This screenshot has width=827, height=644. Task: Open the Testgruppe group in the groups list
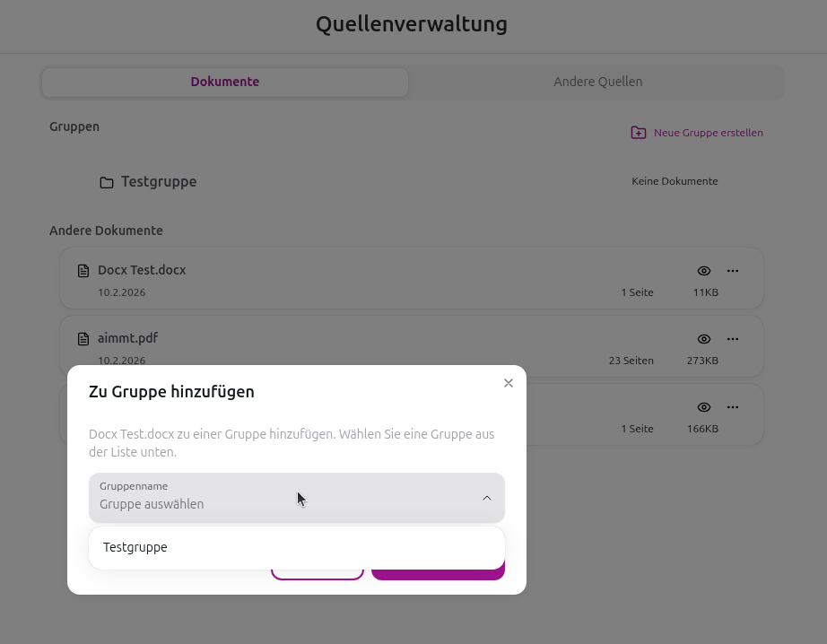tap(159, 181)
